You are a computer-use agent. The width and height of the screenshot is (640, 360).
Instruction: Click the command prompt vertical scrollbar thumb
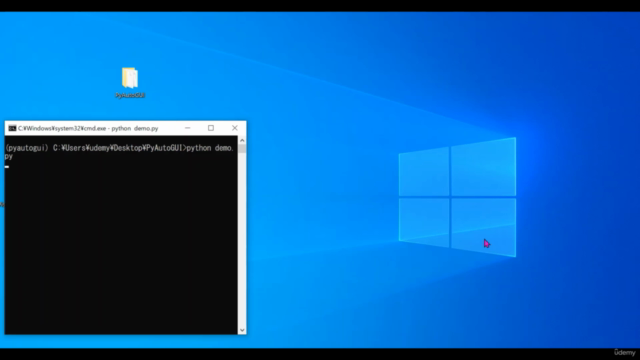[242, 149]
